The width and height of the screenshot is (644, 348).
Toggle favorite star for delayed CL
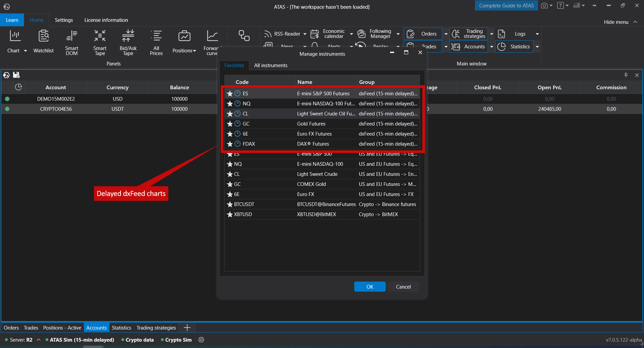(230, 114)
